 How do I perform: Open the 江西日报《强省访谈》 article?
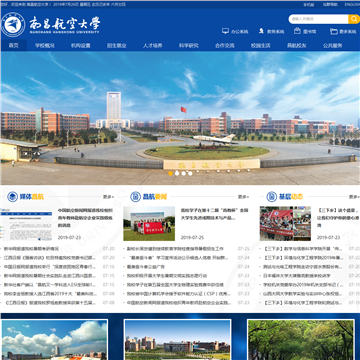coord(50,258)
